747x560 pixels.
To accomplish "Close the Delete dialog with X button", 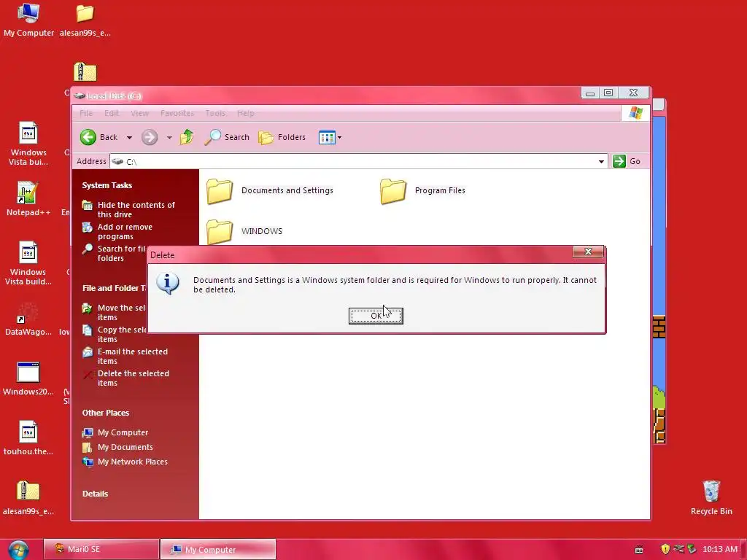I will point(588,252).
